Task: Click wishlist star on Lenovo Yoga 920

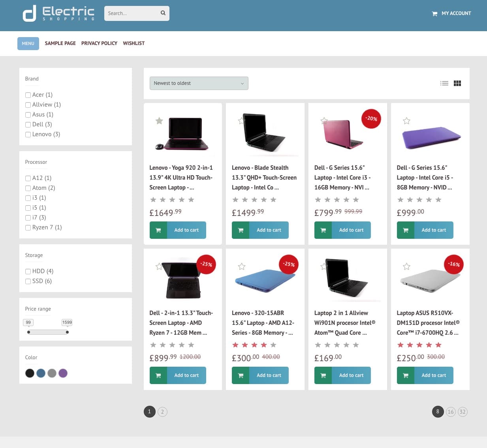Action: (x=159, y=121)
